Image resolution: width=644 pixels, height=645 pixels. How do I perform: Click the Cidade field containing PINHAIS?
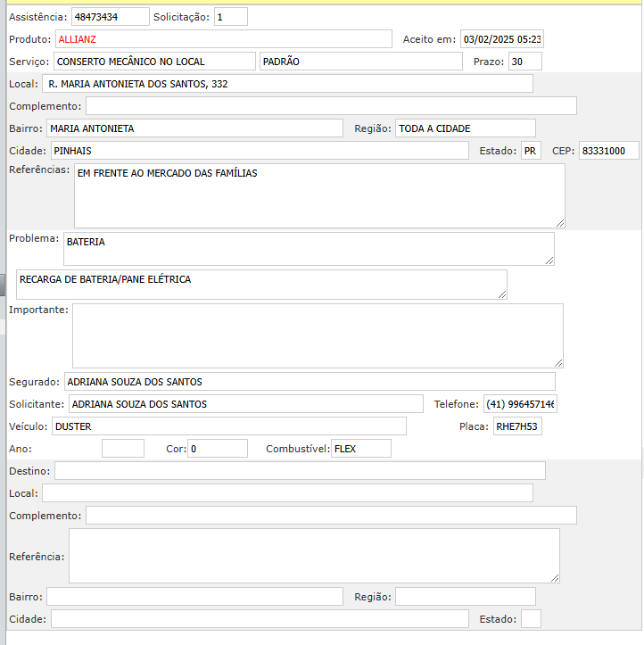pos(259,151)
